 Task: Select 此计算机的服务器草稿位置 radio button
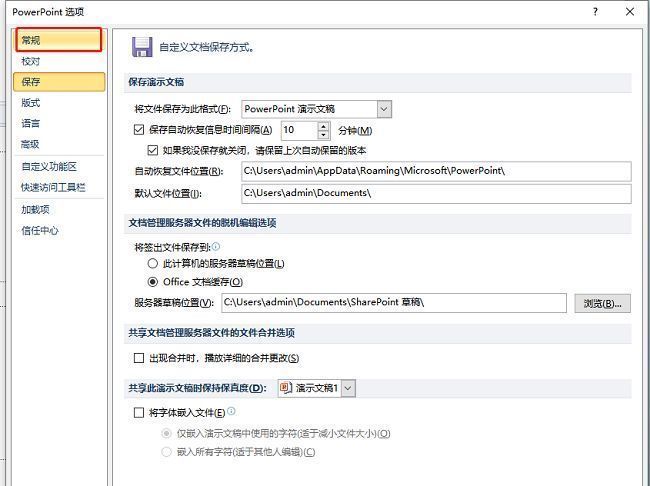[153, 263]
